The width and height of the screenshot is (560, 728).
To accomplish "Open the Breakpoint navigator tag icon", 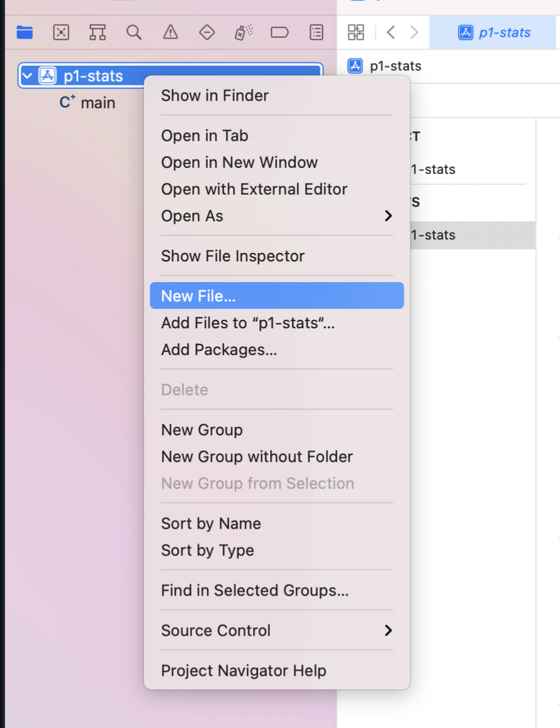I will pos(279,32).
